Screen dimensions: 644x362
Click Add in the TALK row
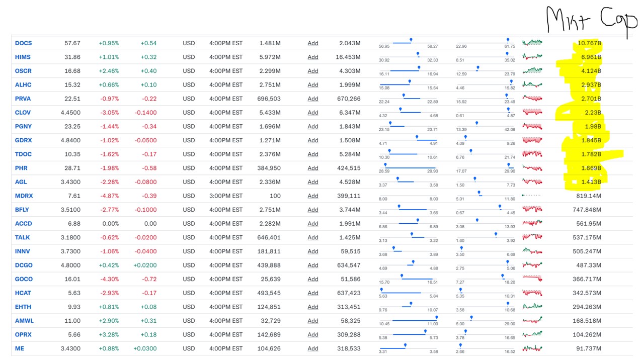pos(313,237)
